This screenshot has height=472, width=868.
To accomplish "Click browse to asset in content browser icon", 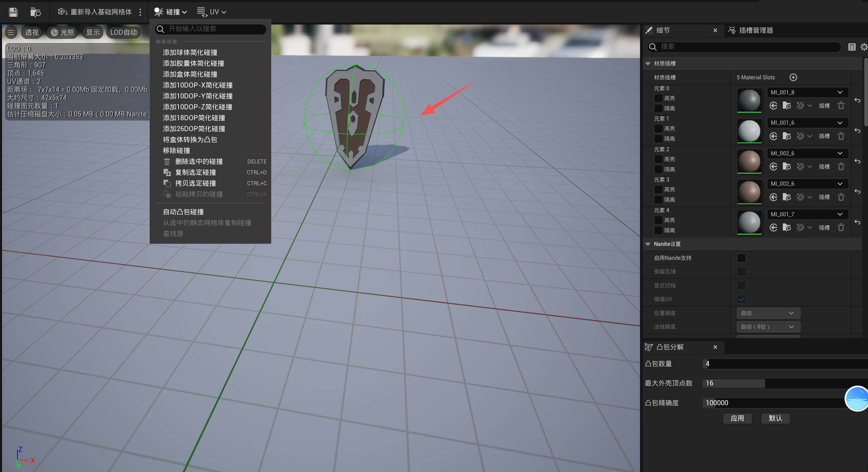I will tap(35, 12).
